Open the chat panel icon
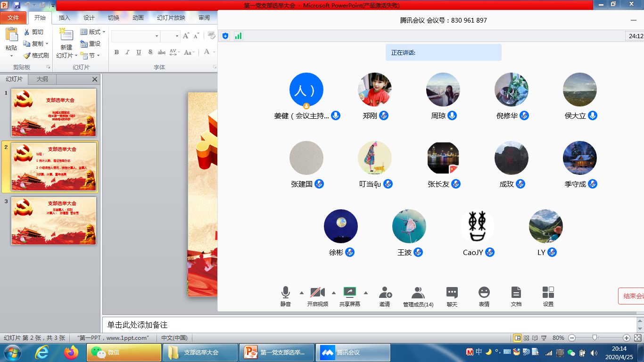 [x=452, y=293]
